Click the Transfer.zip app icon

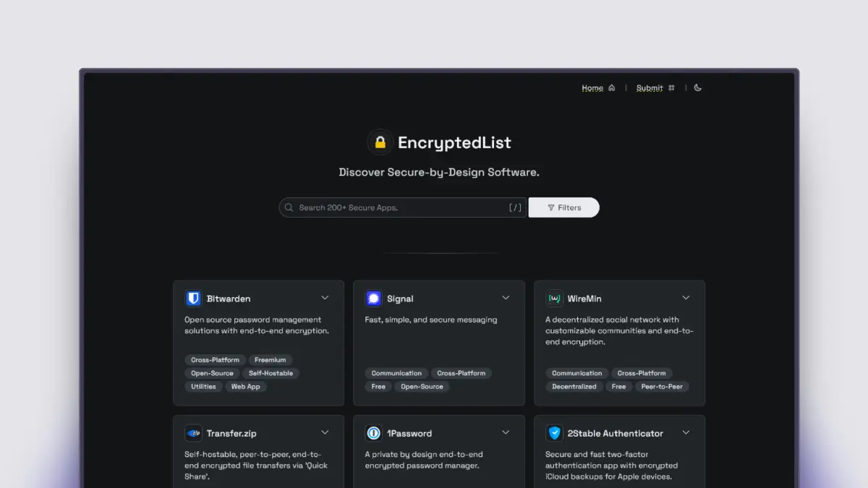193,433
